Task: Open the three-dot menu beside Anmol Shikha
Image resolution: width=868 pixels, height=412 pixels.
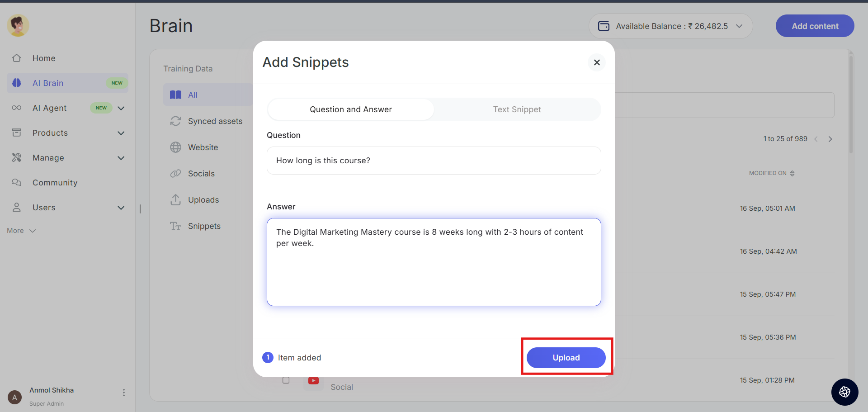Action: pos(124,393)
